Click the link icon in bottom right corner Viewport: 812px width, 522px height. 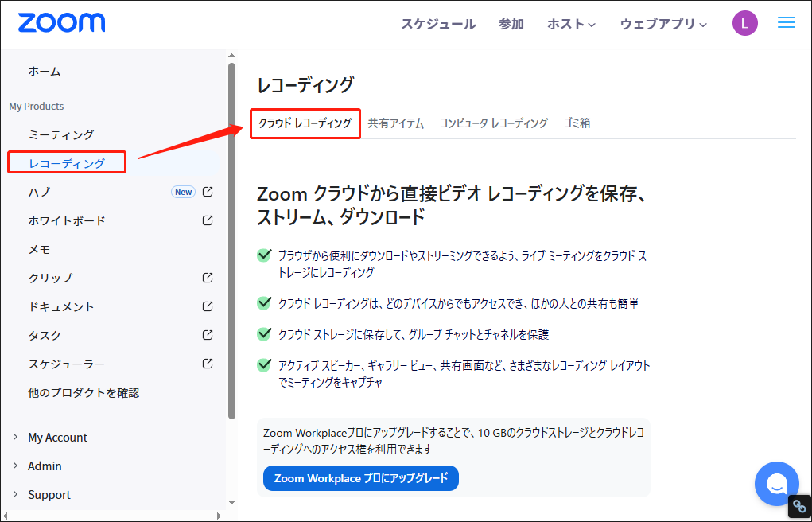point(799,506)
